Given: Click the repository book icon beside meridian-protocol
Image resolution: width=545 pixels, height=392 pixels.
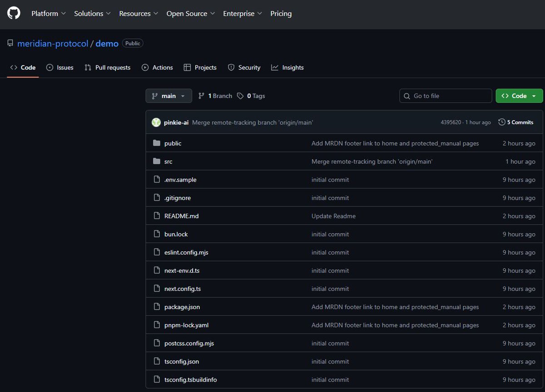Looking at the screenshot, I should [10, 43].
